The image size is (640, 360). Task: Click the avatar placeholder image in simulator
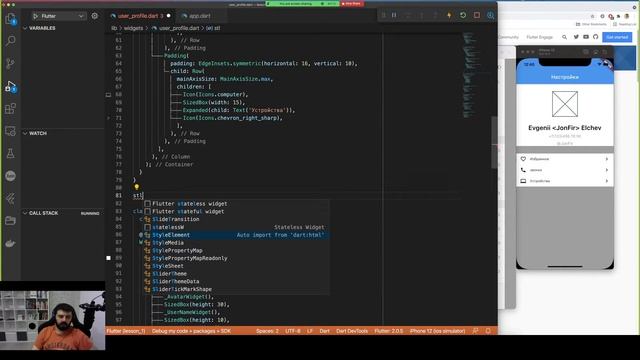pos(565,104)
